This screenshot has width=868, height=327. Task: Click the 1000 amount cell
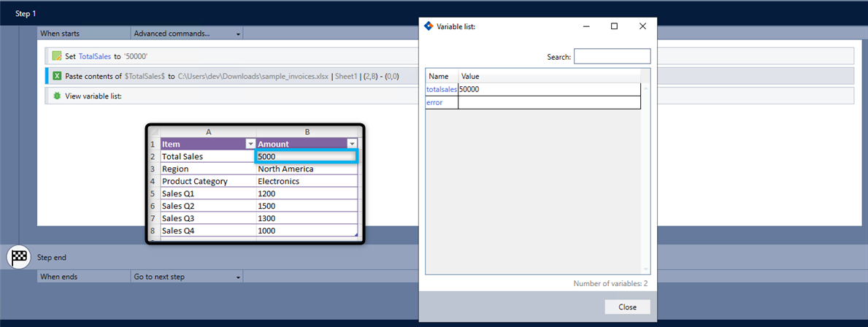pos(307,231)
